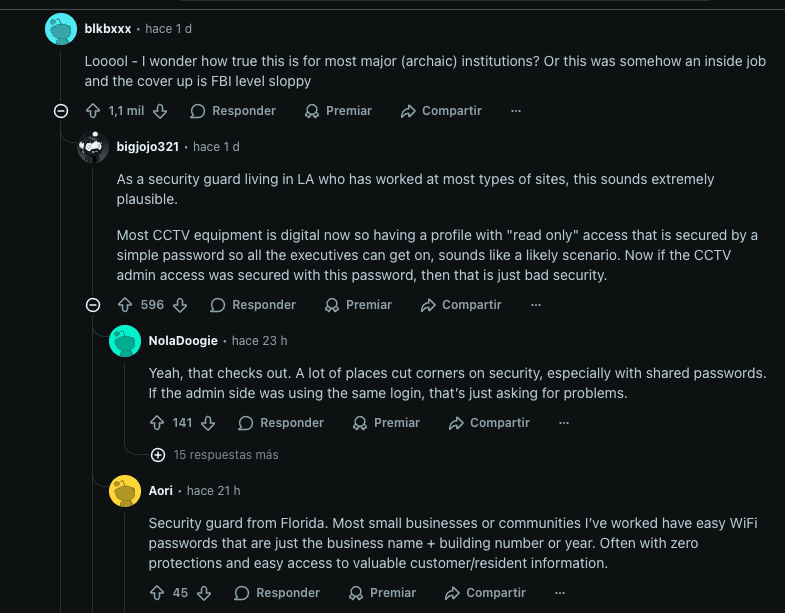
Task: Open more options on bigjojo321's comment
Action: [536, 305]
